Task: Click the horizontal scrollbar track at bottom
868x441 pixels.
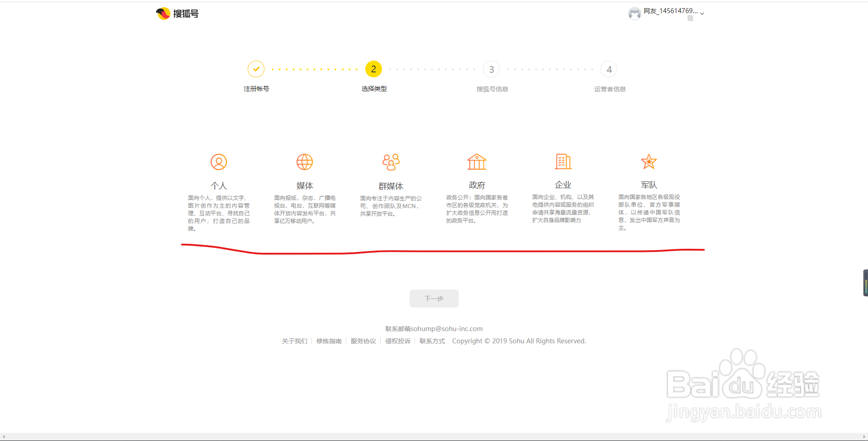Action: point(434,436)
